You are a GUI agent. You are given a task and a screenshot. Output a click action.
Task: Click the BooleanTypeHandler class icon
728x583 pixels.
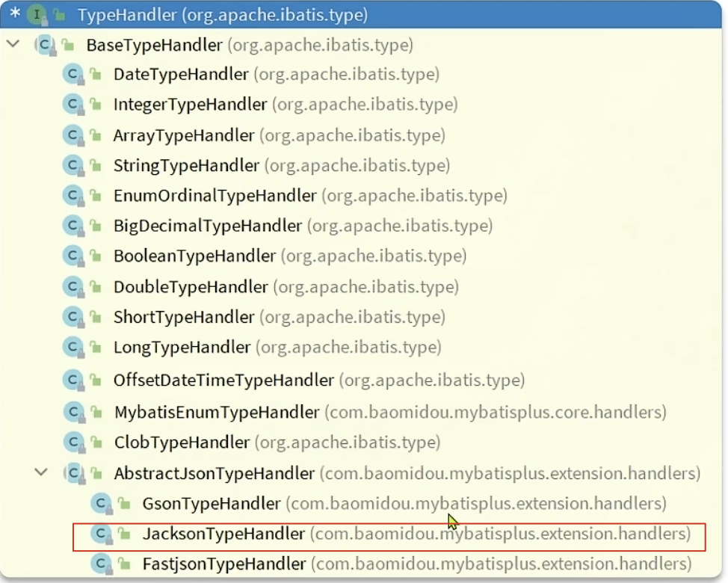(73, 256)
